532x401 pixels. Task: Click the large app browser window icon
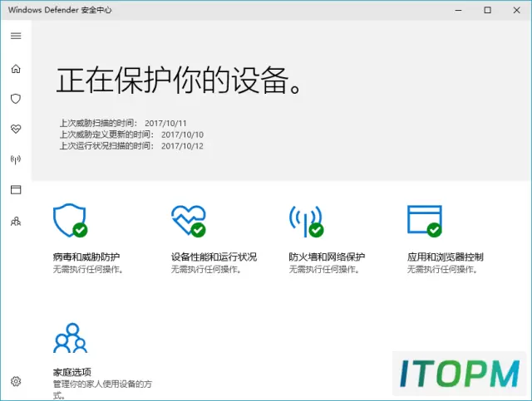click(x=425, y=221)
